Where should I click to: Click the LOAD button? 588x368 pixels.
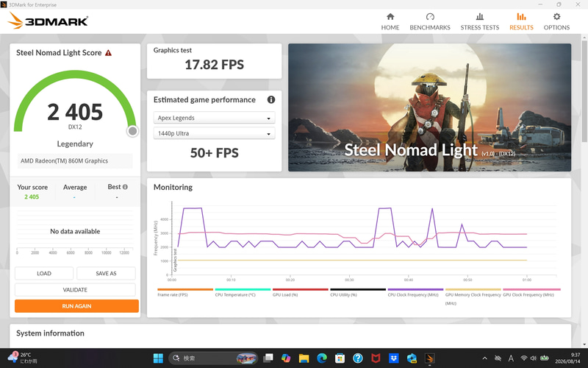(x=44, y=273)
